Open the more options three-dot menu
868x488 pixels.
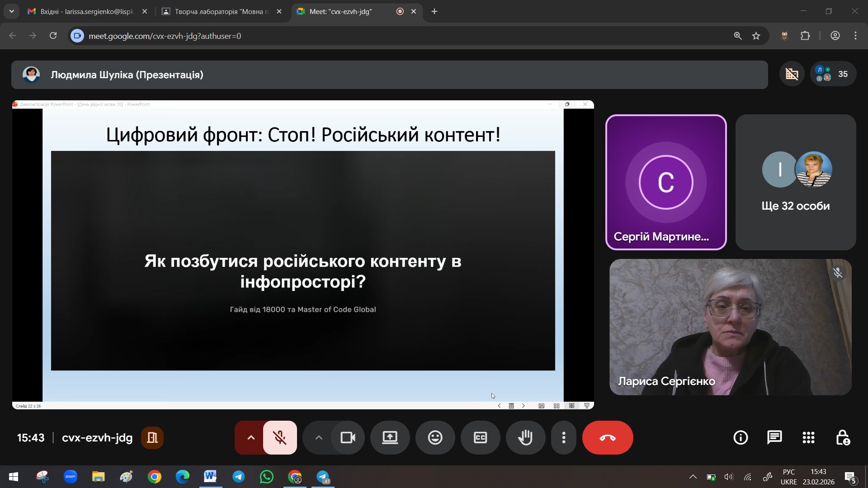pyautogui.click(x=563, y=437)
